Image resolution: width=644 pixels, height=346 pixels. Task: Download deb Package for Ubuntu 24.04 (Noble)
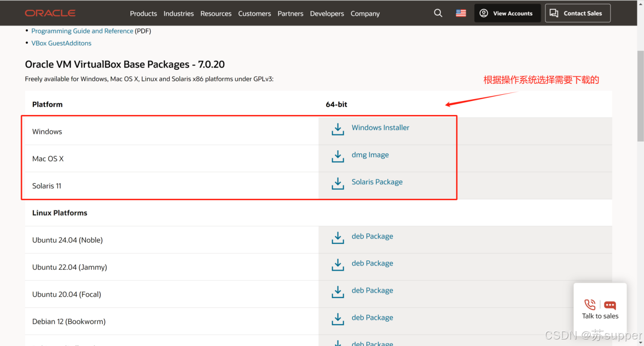372,236
